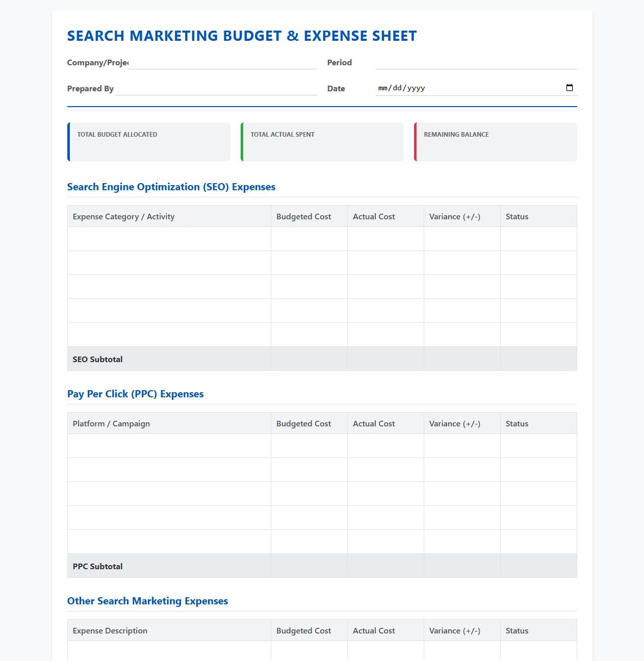Click the PPC Subtotal Budgeted Cost cell
Screen dimensions: 644x661
[310, 566]
